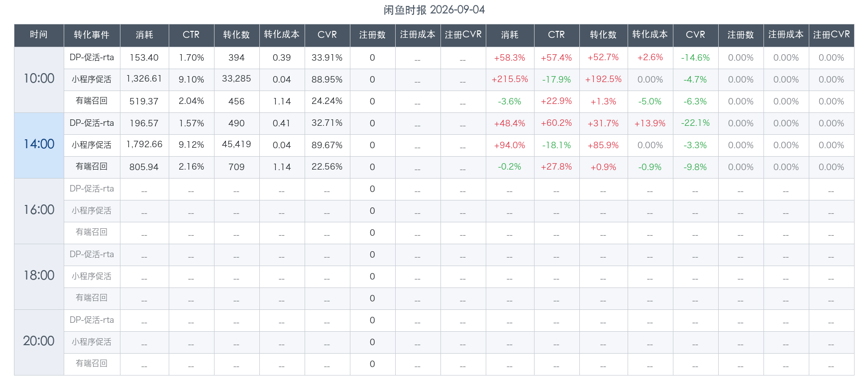Select the conversion count 45,419
Image resolution: width=868 pixels, height=379 pixels.
coord(236,145)
